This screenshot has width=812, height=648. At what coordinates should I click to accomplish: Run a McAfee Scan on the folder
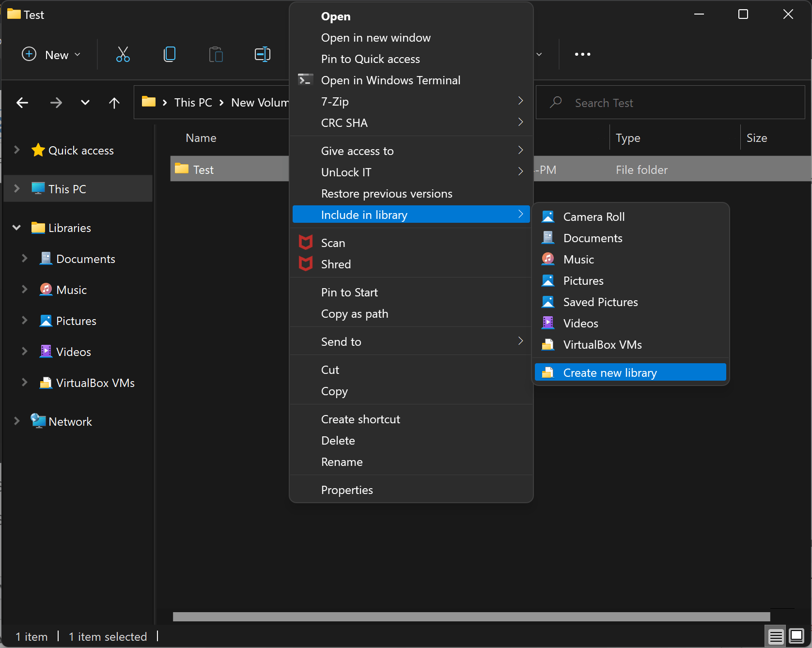point(333,242)
